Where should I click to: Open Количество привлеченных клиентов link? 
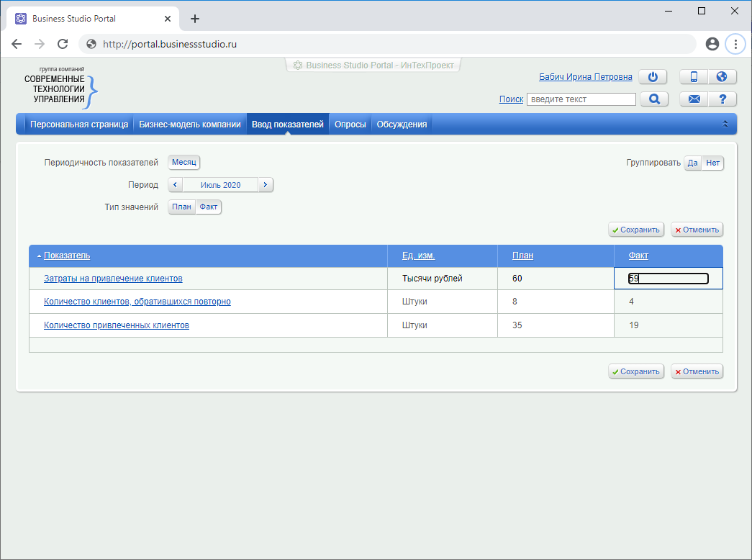point(117,325)
